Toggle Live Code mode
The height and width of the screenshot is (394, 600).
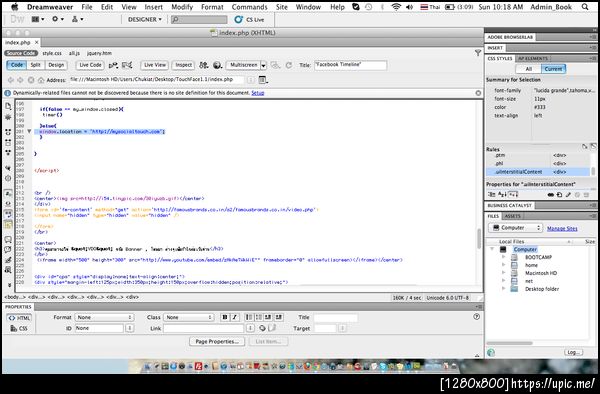click(x=90, y=65)
